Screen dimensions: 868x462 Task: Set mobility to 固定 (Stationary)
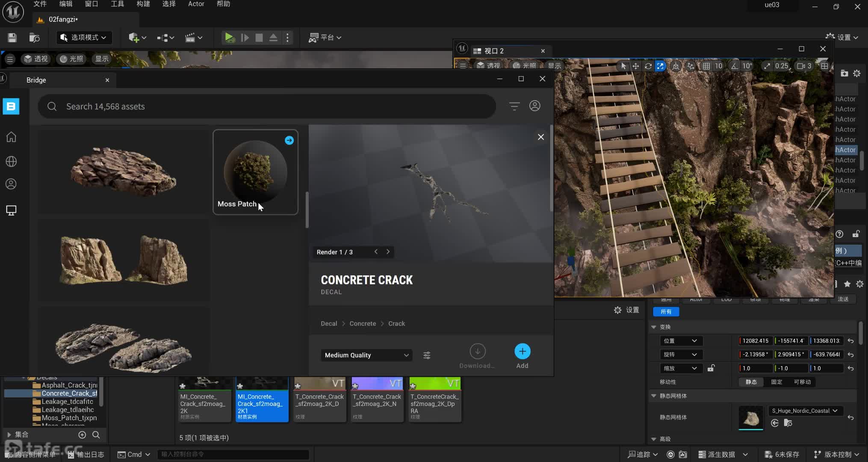(x=776, y=382)
